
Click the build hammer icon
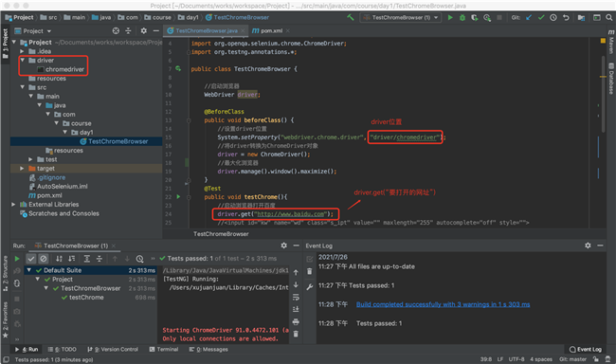point(350,18)
